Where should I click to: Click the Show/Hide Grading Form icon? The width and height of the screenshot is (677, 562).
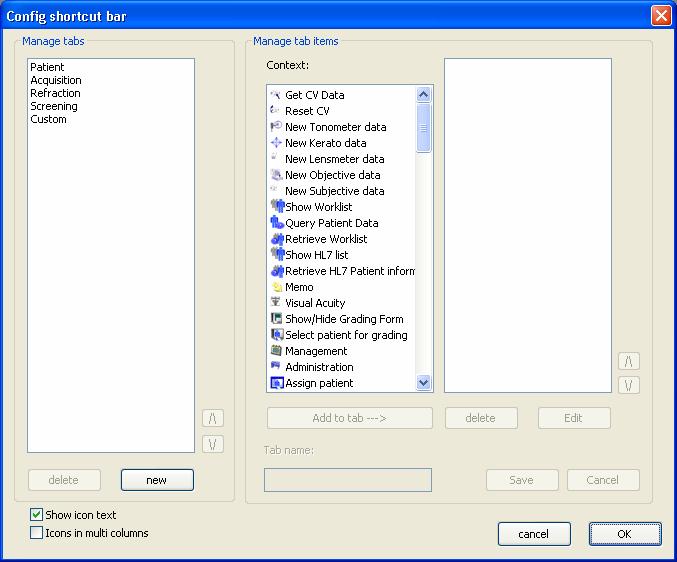[x=276, y=319]
